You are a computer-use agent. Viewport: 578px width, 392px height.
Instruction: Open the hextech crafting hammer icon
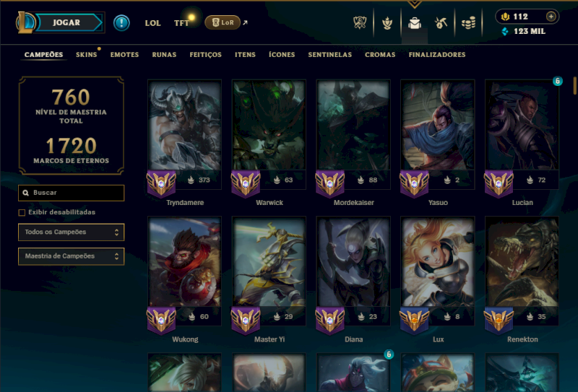441,23
